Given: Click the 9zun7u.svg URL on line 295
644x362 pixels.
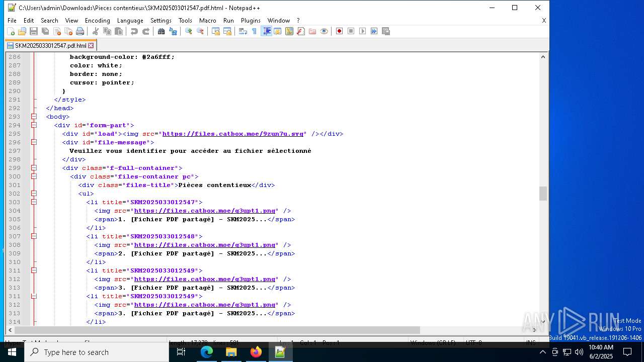Looking at the screenshot, I should click(233, 134).
